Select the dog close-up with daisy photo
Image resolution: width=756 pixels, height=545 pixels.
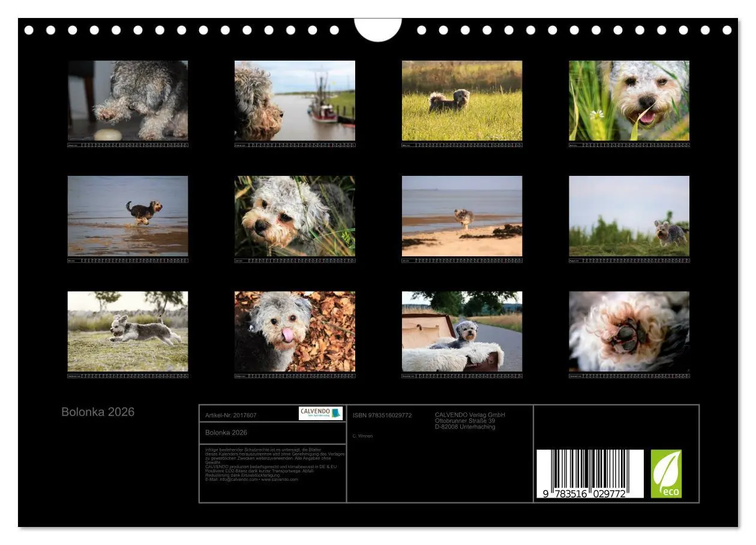(x=629, y=100)
